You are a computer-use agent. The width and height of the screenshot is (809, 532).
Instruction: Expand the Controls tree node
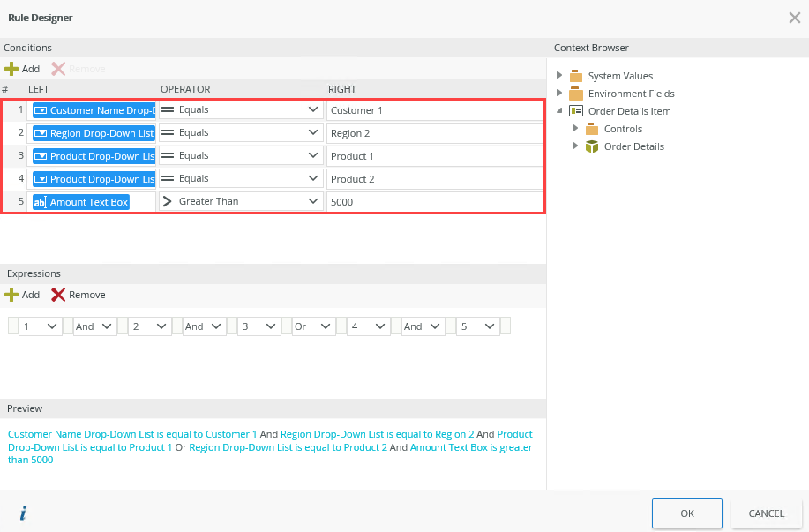click(574, 129)
